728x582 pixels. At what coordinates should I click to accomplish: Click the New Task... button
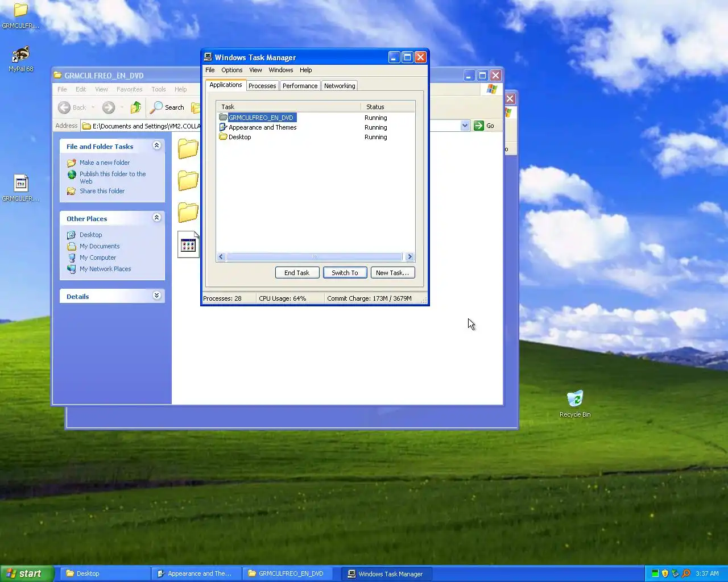click(x=392, y=273)
